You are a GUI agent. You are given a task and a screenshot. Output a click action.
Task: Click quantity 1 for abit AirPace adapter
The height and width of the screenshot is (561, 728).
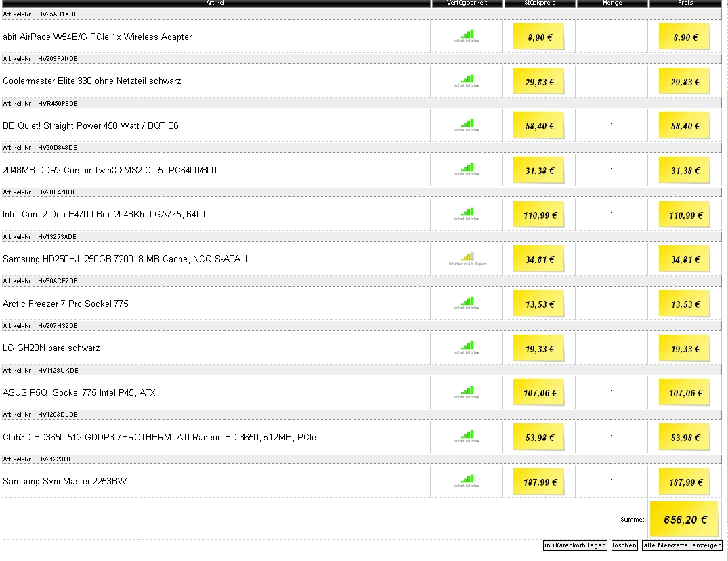[x=612, y=36]
